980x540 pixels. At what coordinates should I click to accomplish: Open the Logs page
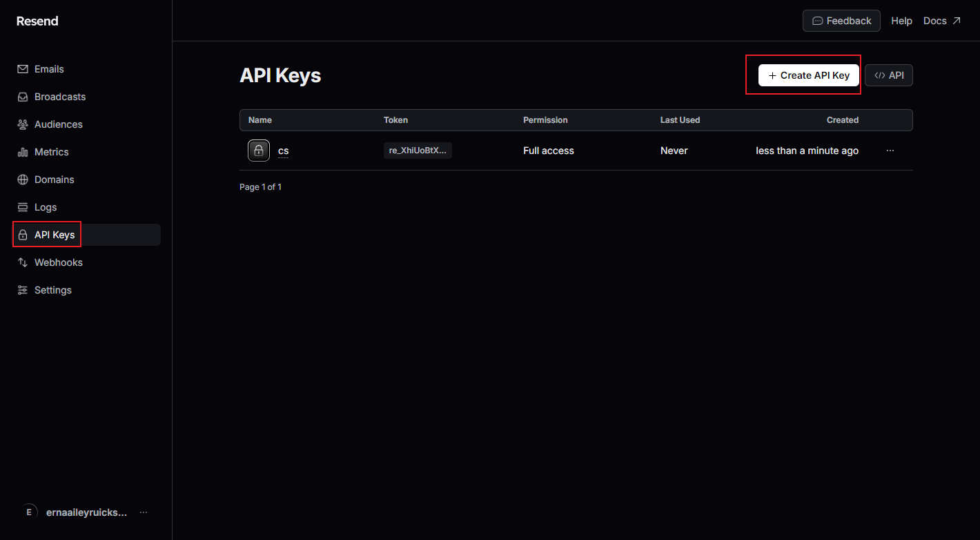[x=46, y=207]
